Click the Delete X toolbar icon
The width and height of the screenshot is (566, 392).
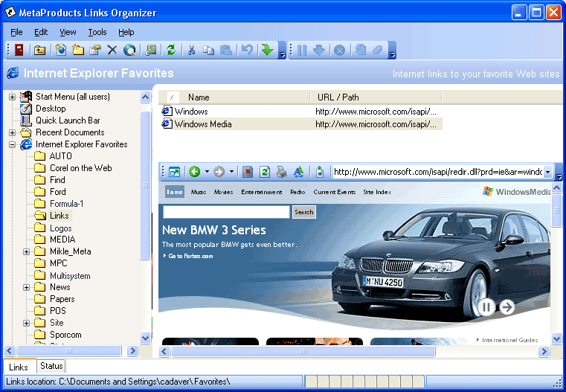coord(112,50)
